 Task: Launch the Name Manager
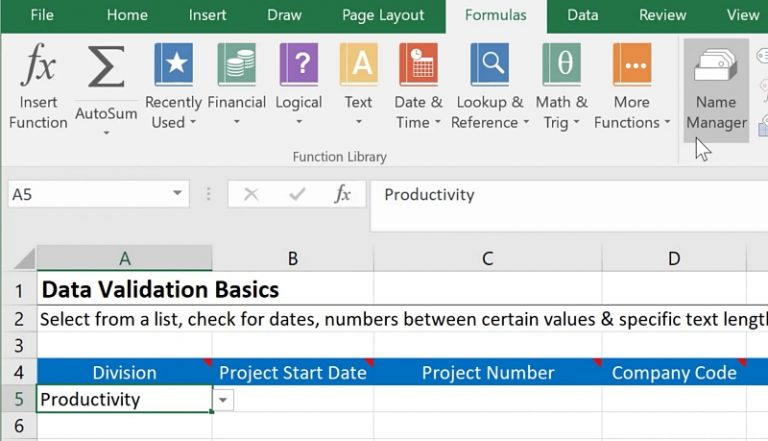[x=716, y=90]
